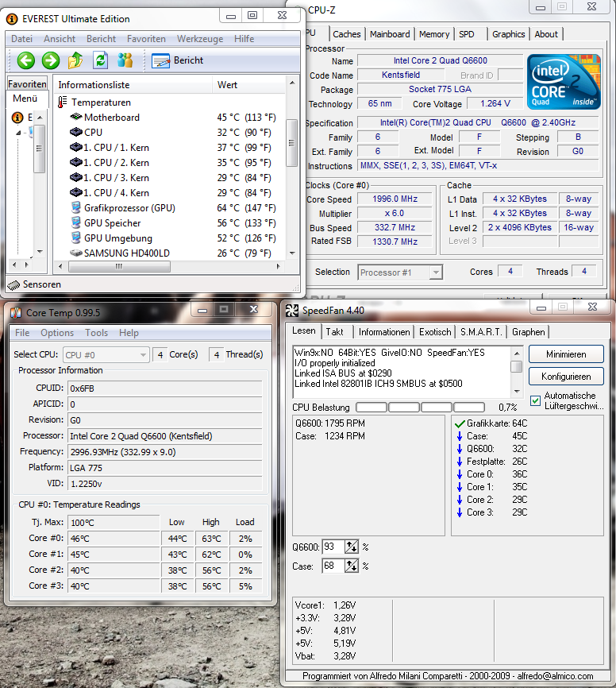This screenshot has height=688, width=616.
Task: Click the blue arrow beside Festplatte
Action: 460,462
